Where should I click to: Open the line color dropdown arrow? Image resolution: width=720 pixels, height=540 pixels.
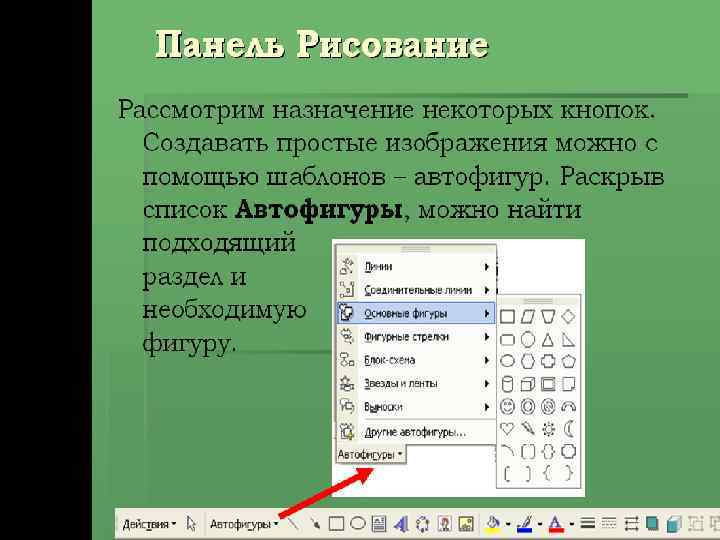tap(540, 524)
